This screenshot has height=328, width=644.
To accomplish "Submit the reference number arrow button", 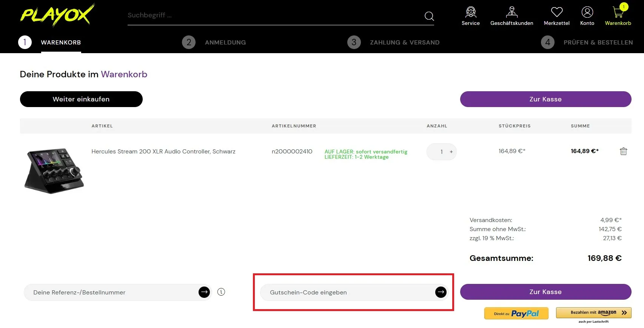I will 204,292.
